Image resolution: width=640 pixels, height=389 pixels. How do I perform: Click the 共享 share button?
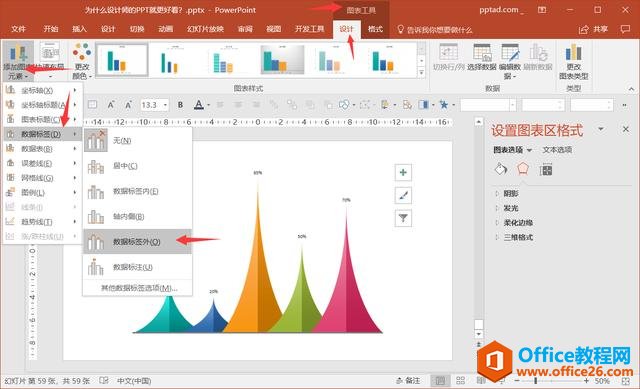point(593,29)
